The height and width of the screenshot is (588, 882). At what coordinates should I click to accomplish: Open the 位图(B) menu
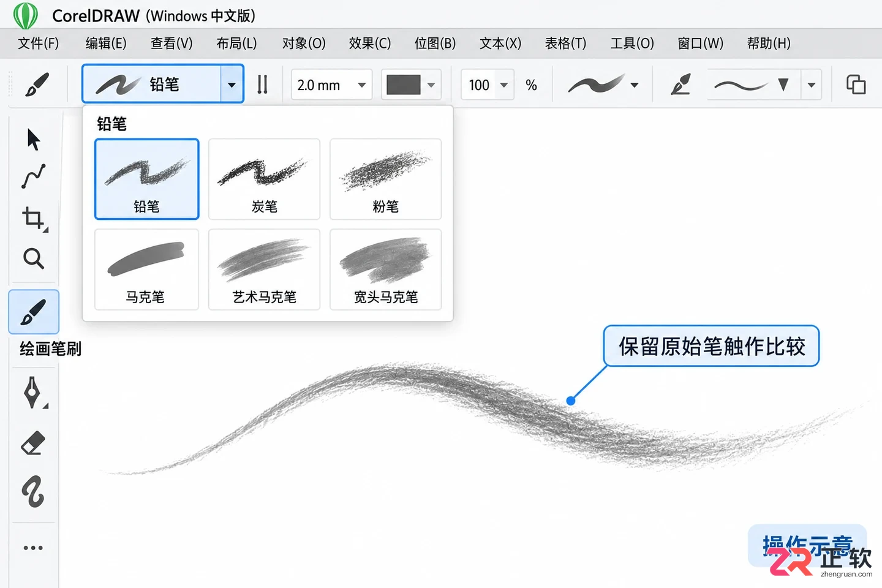click(435, 43)
